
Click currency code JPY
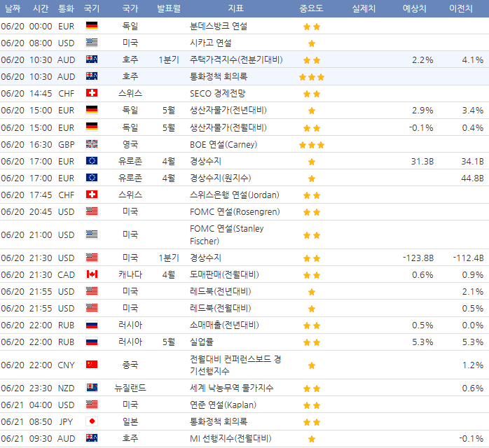pos(66,422)
